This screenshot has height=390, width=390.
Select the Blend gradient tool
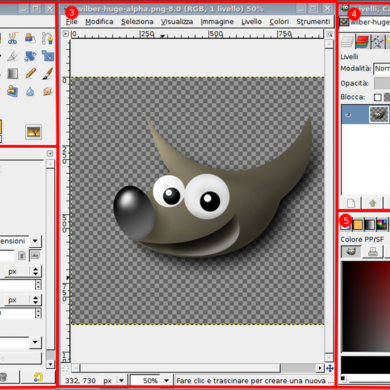(12, 74)
